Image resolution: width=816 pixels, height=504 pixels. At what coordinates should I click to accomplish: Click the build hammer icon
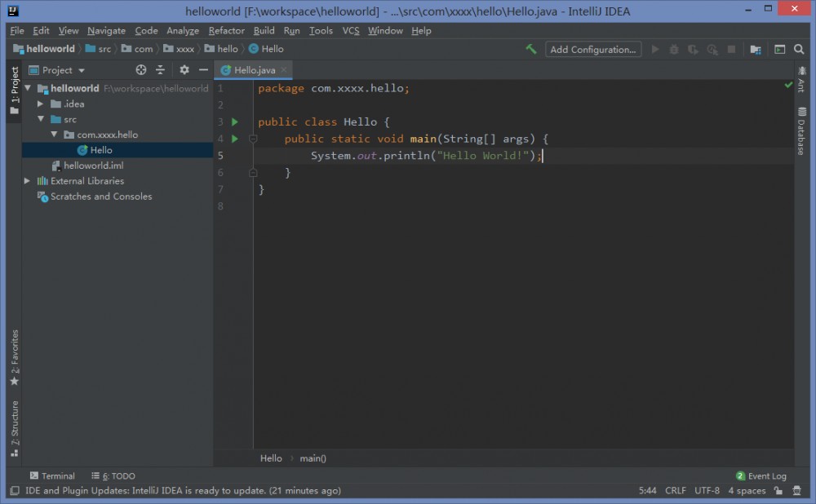click(530, 49)
